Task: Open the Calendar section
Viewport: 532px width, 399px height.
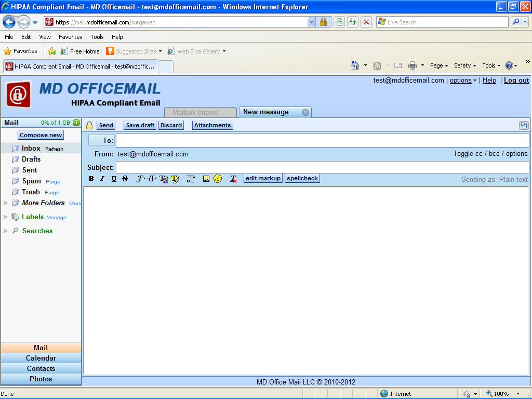Action: pyautogui.click(x=41, y=358)
